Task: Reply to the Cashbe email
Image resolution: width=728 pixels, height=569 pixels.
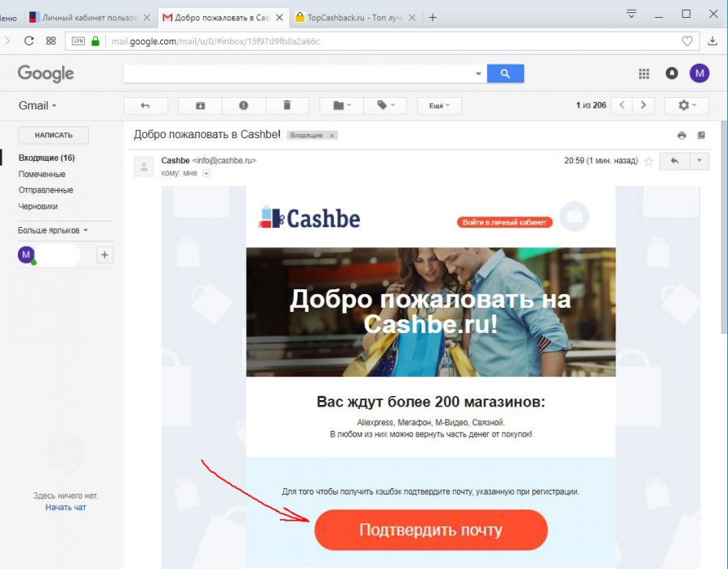Action: [675, 161]
